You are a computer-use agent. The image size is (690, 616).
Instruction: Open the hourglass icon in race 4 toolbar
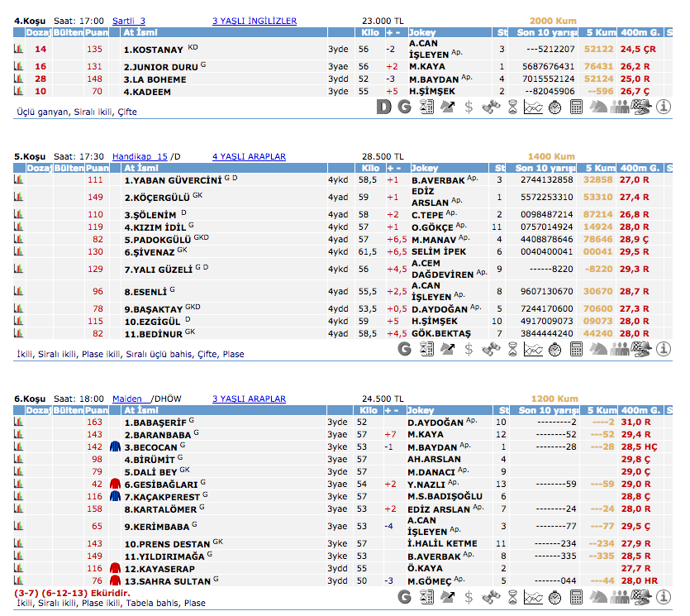click(512, 107)
